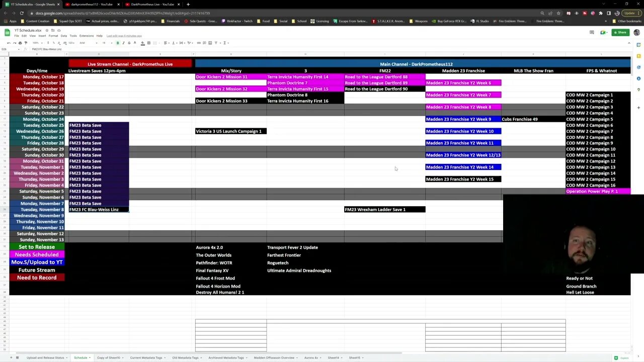Click the green Share button
644x362 pixels.
[x=620, y=32]
